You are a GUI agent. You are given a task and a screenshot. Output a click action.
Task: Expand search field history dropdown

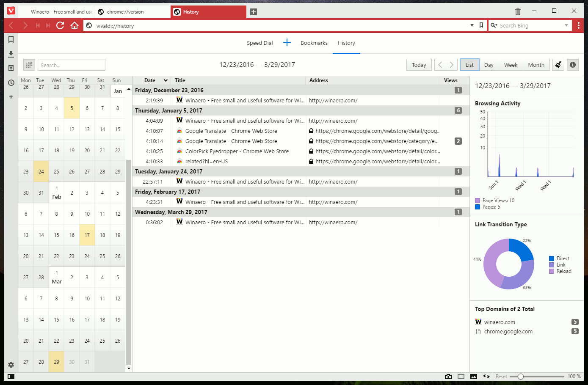coord(566,25)
